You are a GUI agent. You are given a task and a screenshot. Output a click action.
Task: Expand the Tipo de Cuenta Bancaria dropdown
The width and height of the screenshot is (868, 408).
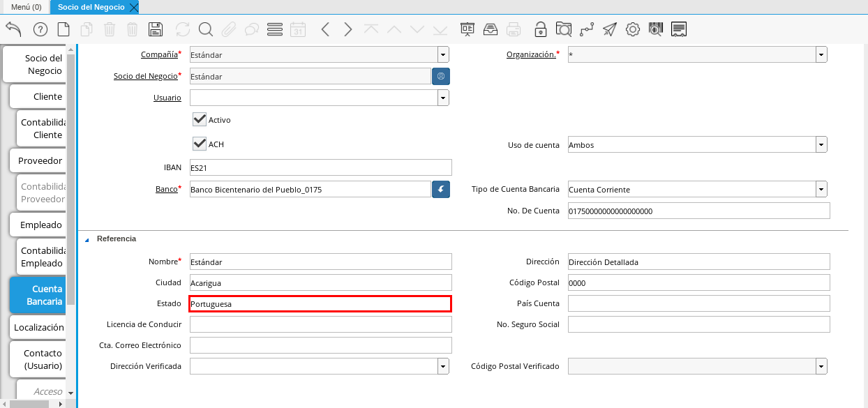821,190
